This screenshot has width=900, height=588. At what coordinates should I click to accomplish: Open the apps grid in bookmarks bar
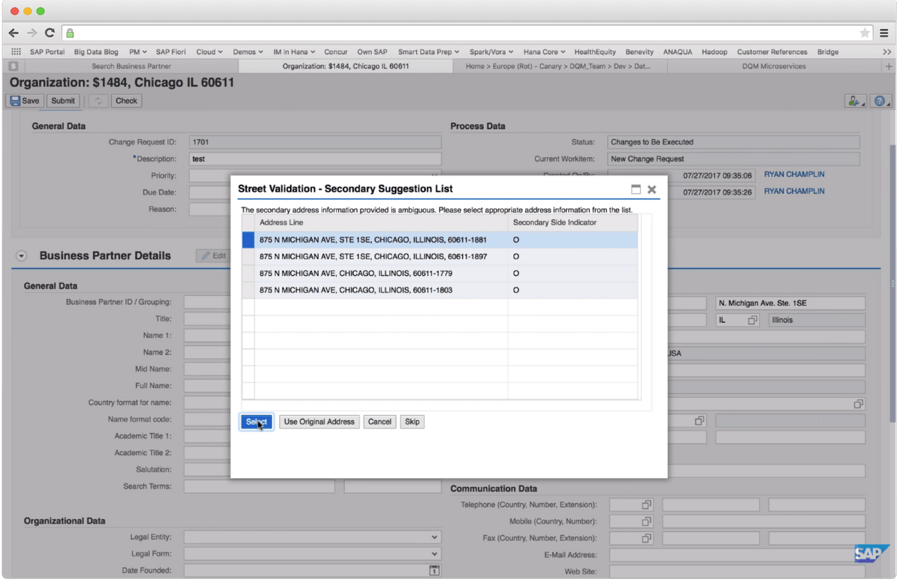click(x=16, y=51)
